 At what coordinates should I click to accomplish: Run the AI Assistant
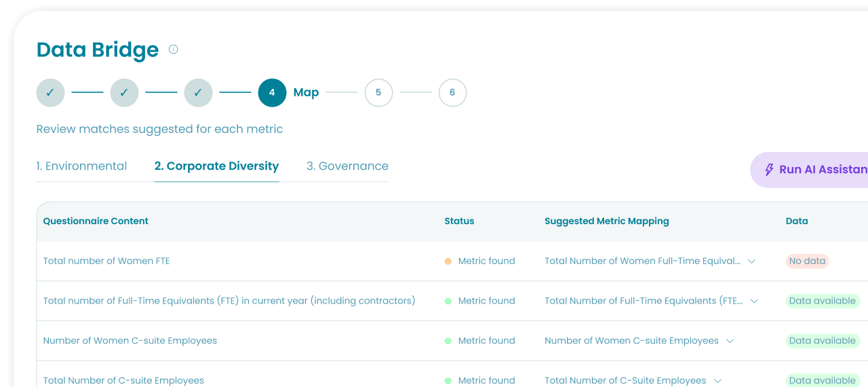[809, 170]
